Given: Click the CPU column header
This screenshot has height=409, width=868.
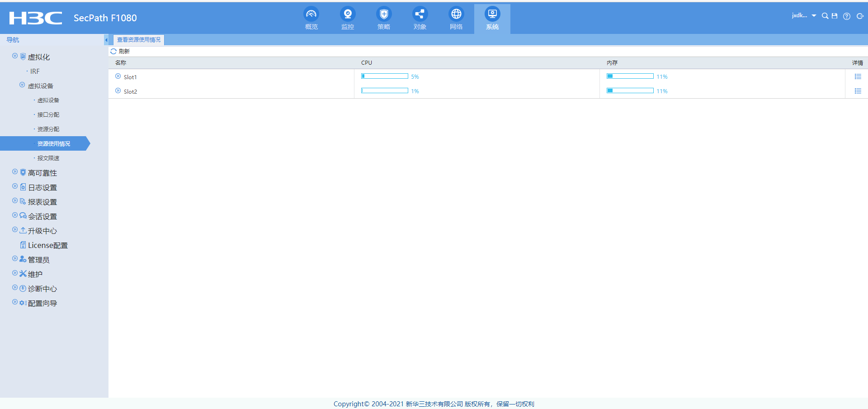Looking at the screenshot, I should 367,63.
